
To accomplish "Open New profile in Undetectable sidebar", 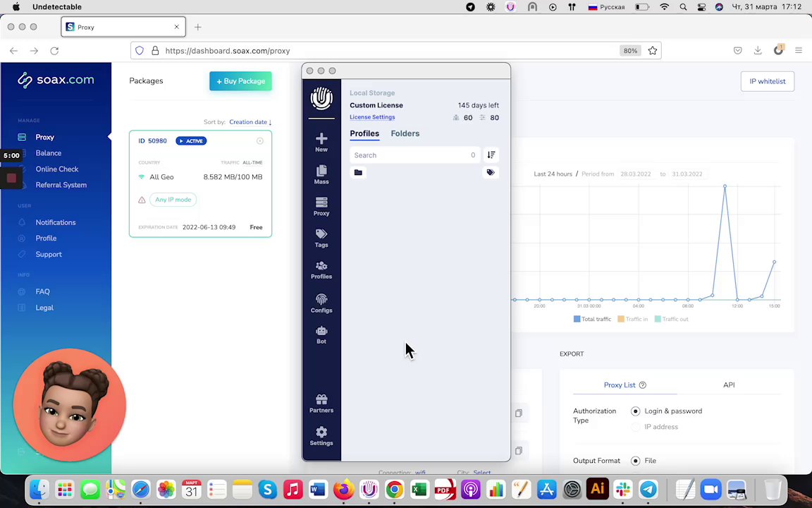I will [x=321, y=142].
